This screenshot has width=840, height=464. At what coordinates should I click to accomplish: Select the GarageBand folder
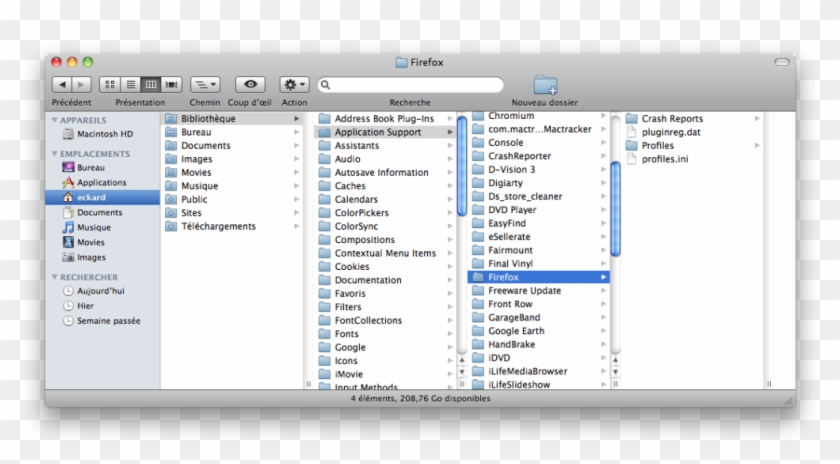click(x=538, y=317)
